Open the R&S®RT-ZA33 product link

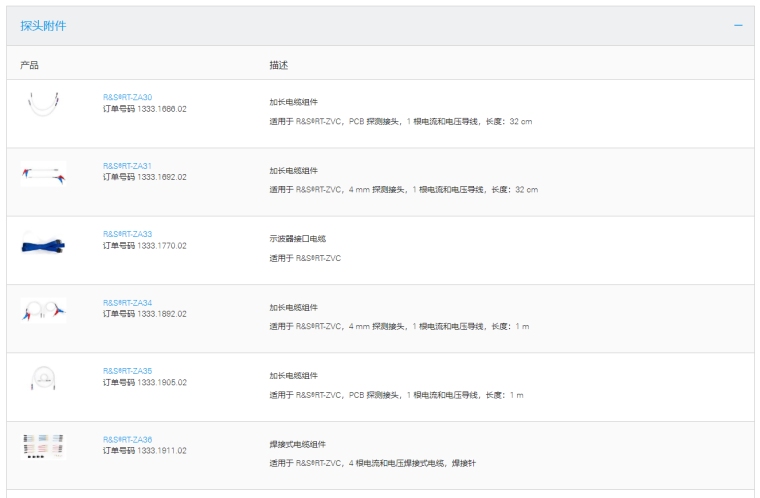point(127,234)
